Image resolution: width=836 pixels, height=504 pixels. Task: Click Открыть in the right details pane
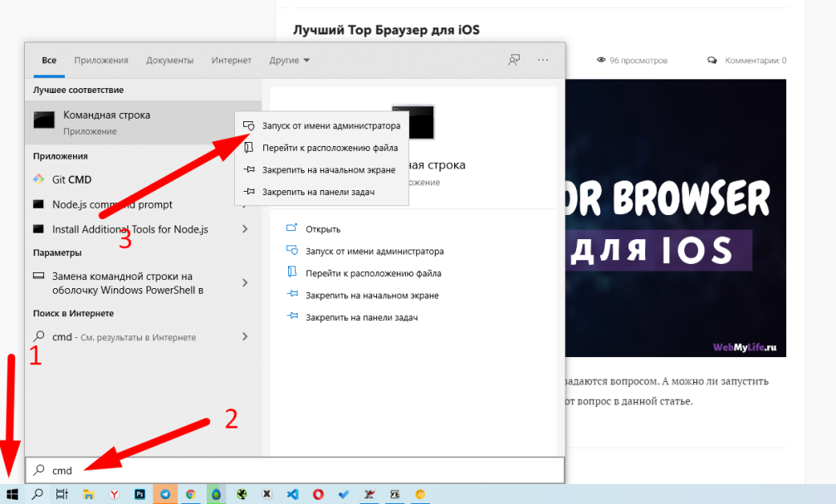tap(322, 229)
